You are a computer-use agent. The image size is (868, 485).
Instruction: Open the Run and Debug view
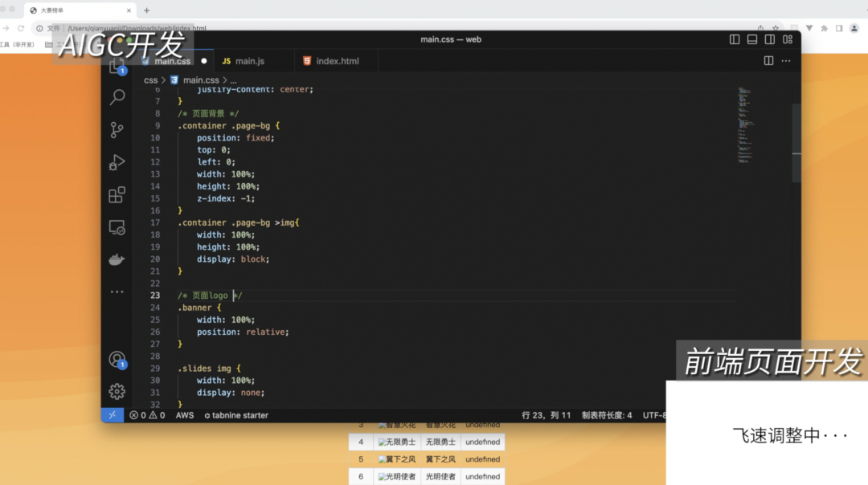(117, 162)
